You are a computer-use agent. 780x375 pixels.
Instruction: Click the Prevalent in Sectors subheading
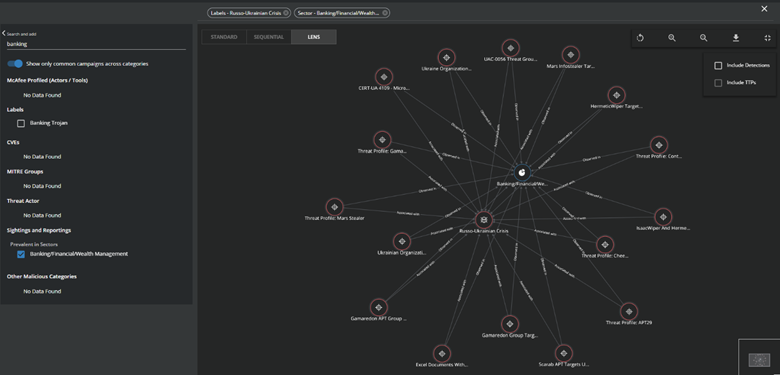coord(34,245)
